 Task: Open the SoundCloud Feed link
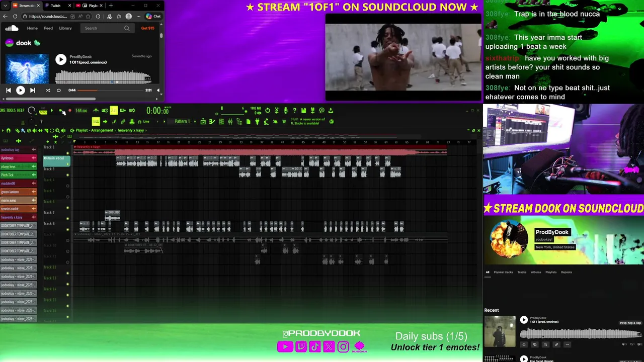click(48, 28)
